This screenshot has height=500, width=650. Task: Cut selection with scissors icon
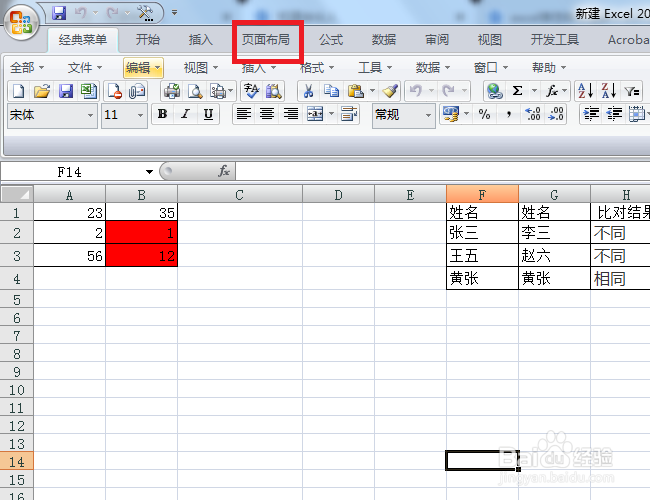coord(308,91)
